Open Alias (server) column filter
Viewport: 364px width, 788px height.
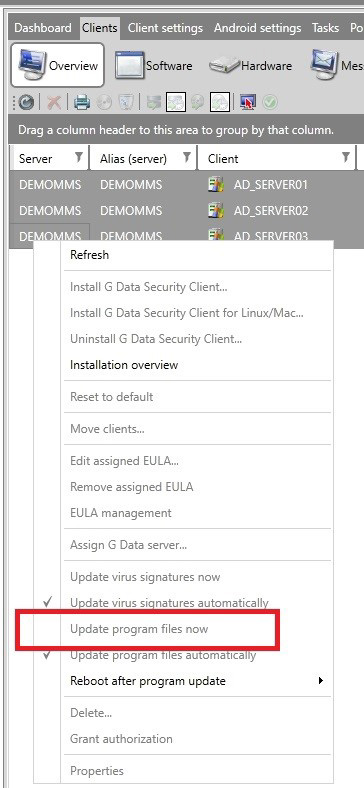187,158
